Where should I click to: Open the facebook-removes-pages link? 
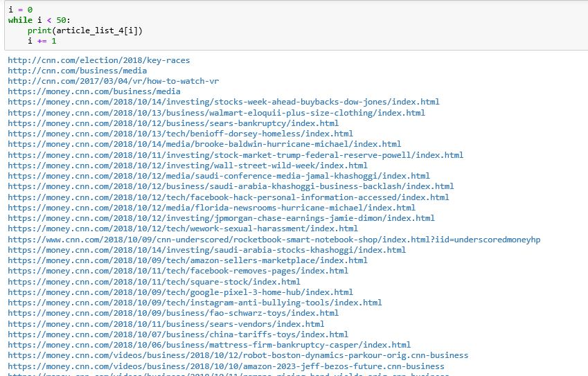178,271
